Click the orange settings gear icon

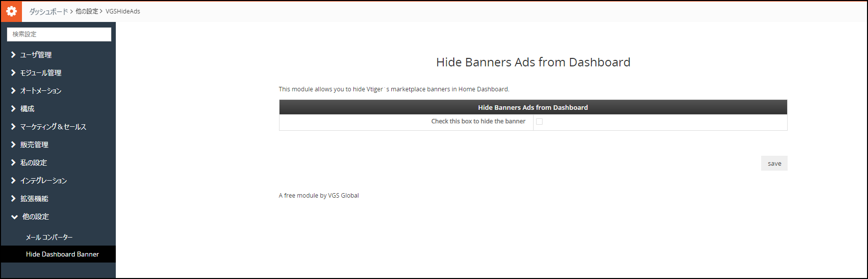coord(11,11)
